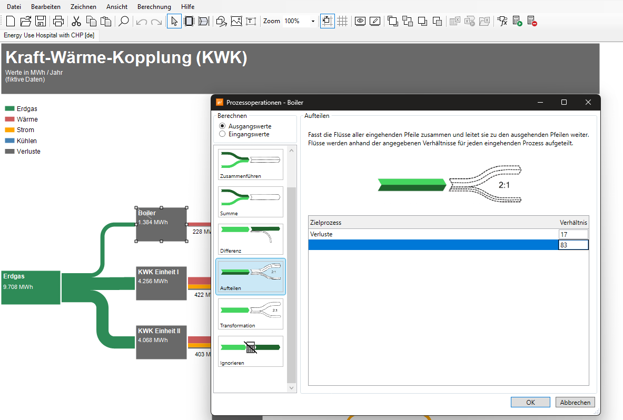Paste from clipboard with the paste icon

pos(106,21)
